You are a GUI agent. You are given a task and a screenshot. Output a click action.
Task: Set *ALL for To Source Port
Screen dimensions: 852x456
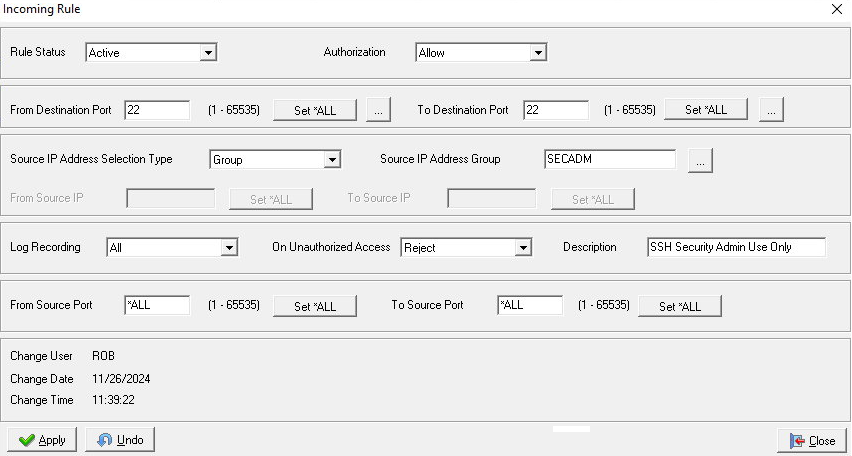680,307
